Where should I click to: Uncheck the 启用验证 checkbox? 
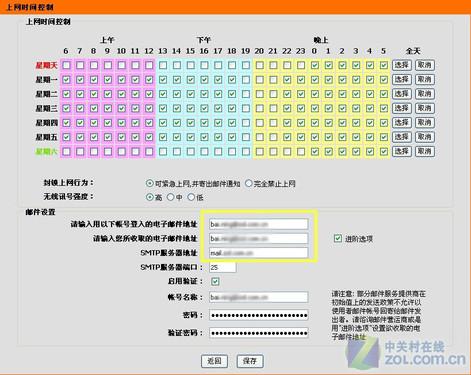coord(215,282)
